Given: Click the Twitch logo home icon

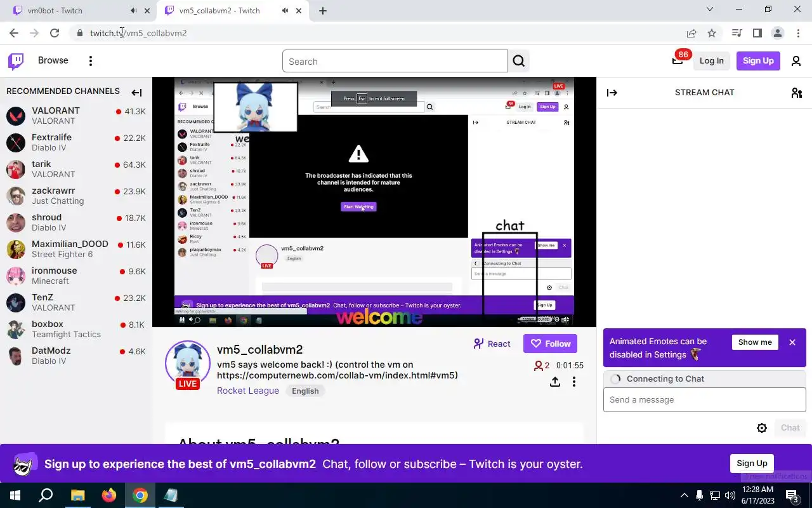Looking at the screenshot, I should 16,61.
